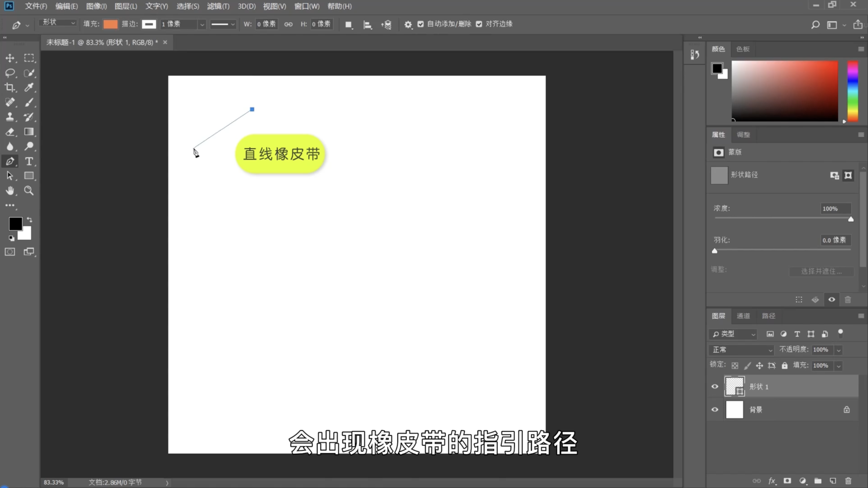Screen dimensions: 868x488
Task: Click the delete layer trash icon
Action: tap(848, 481)
